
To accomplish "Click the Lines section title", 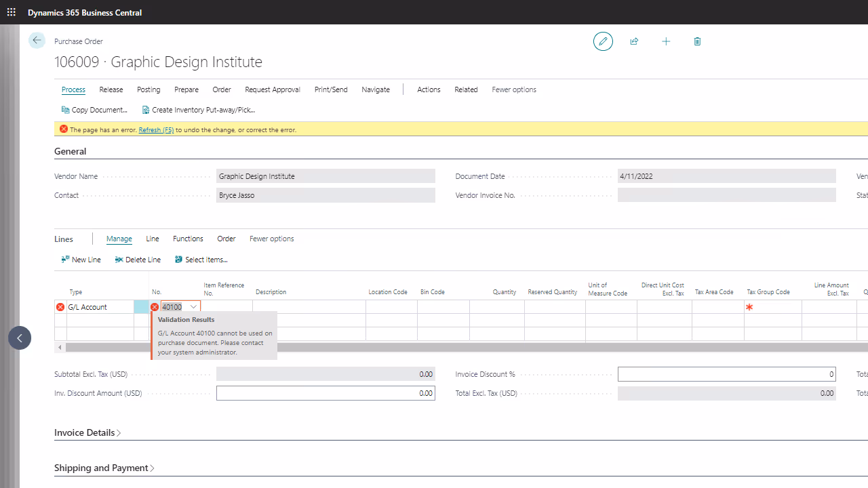I will [64, 239].
